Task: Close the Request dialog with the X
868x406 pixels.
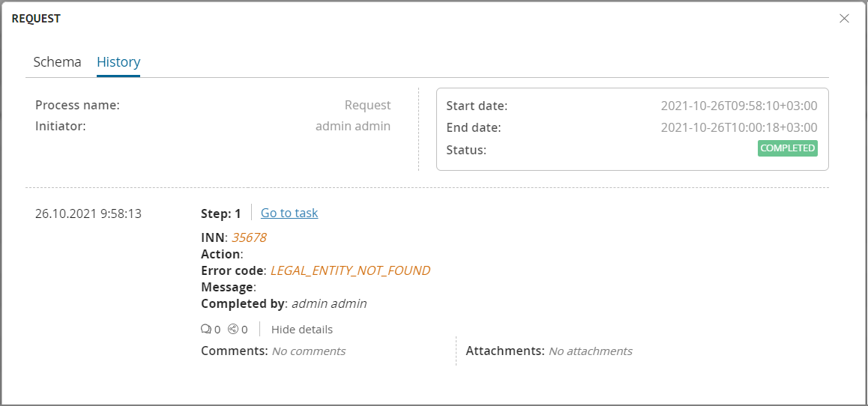Action: click(x=844, y=18)
